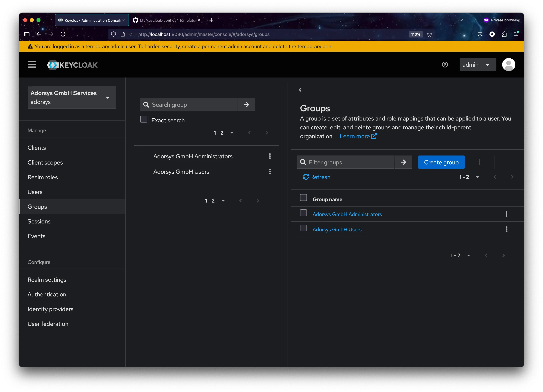Image resolution: width=543 pixels, height=392 pixels.
Task: Open the kebab menu beside Create group
Action: [480, 162]
